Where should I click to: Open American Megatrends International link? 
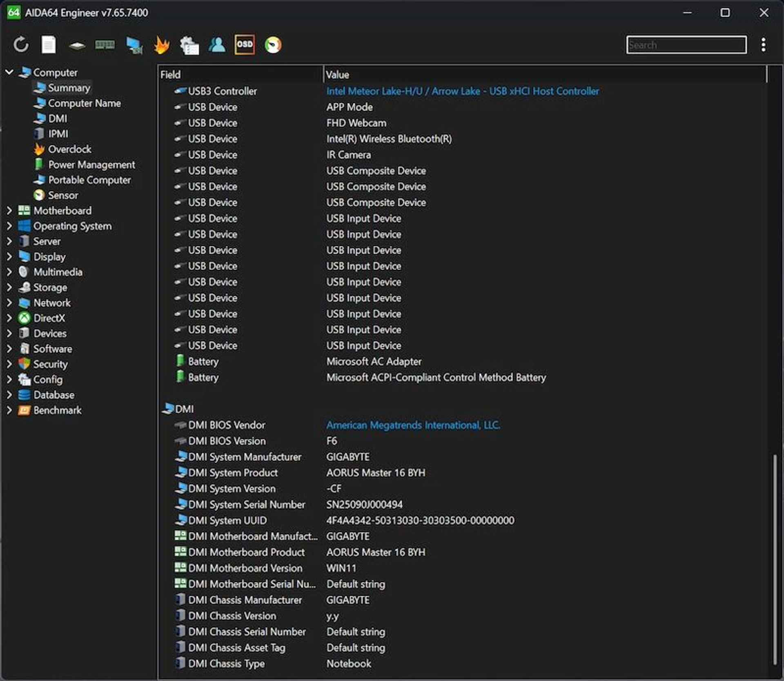(x=413, y=425)
